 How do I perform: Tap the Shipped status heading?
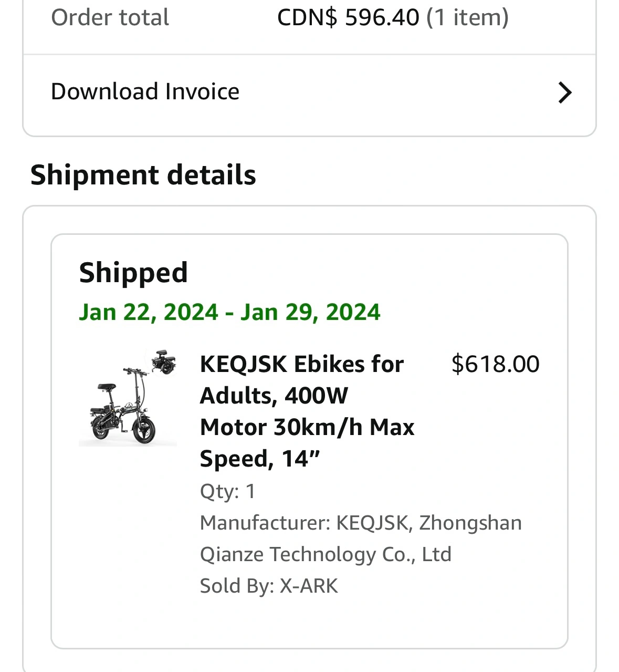click(133, 272)
